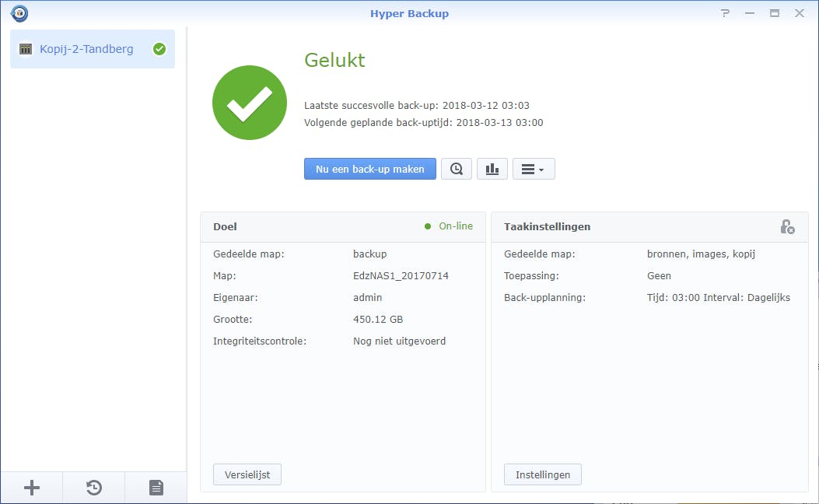Click the encryption lock icon in Taakinstellingen
The width and height of the screenshot is (819, 504).
(789, 227)
